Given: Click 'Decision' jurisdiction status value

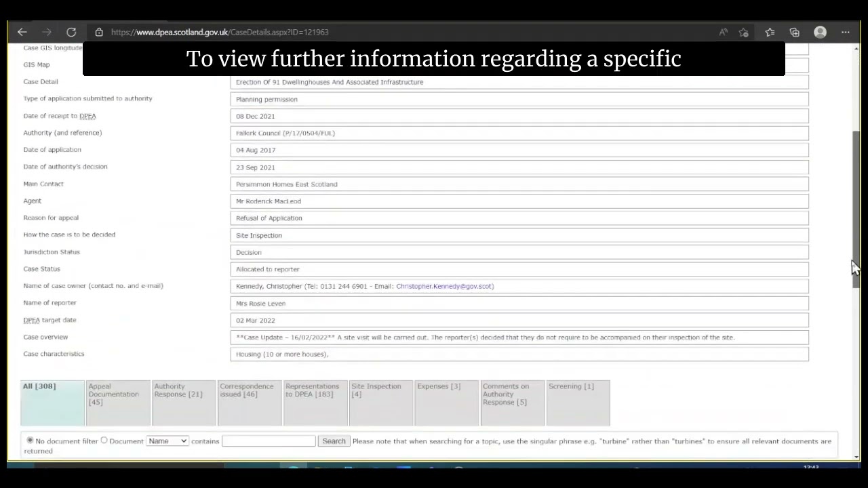Looking at the screenshot, I should [x=249, y=252].
